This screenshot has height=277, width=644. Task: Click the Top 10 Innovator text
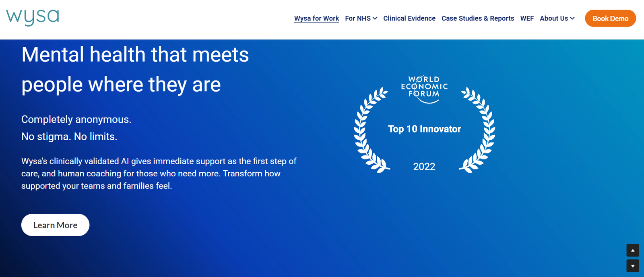(424, 129)
